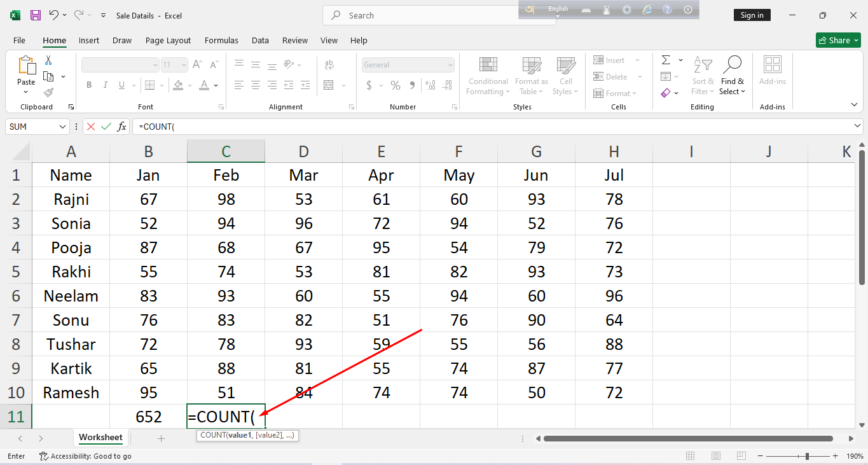Confirm formula with the Enter checkmark
The height and width of the screenshot is (465, 868).
pos(106,127)
